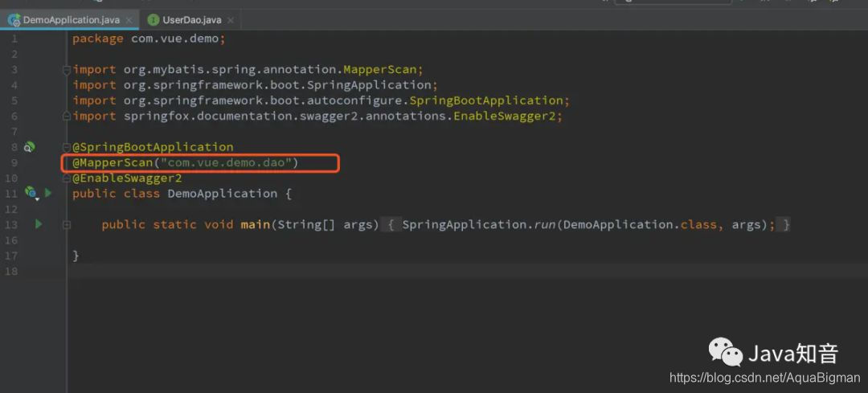Image resolution: width=868 pixels, height=393 pixels.
Task: Click the closing brace on line 17
Action: pos(76,256)
